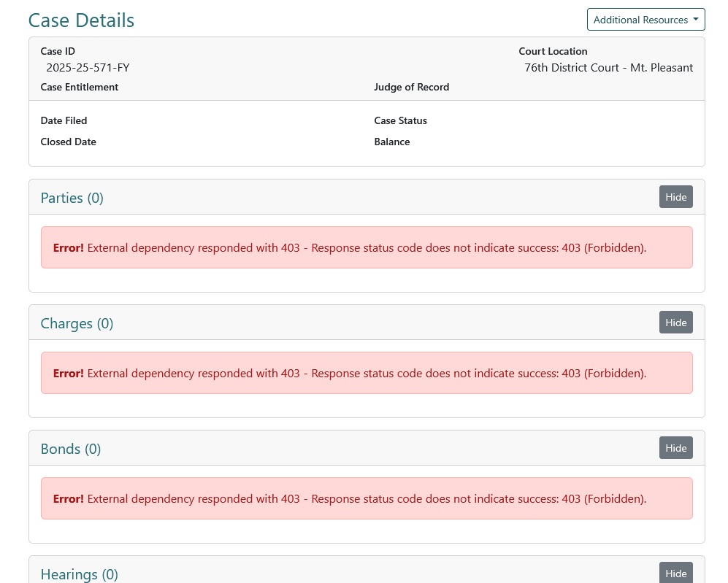Click the Charges (0) heading
Image resolution: width=728 pixels, height=583 pixels.
77,323
